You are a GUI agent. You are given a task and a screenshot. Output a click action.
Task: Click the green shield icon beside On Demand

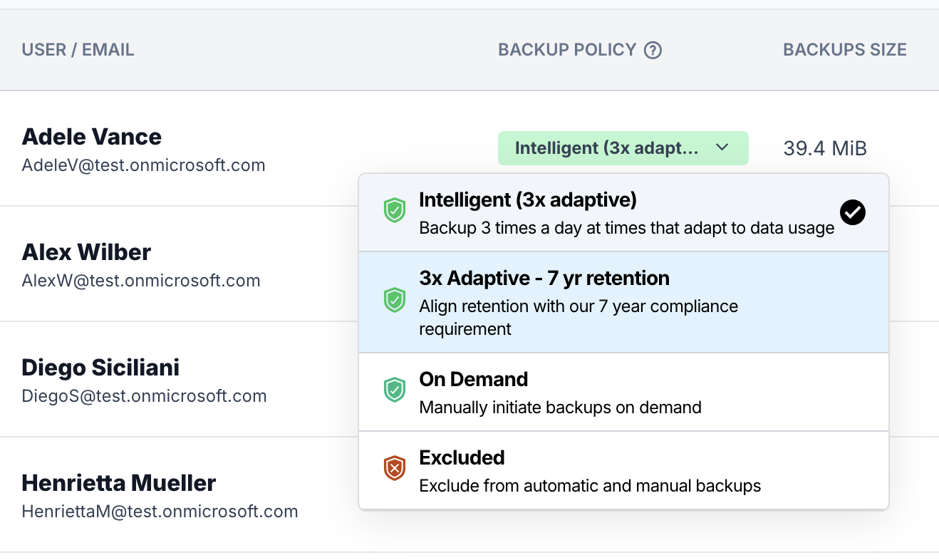[x=395, y=390]
